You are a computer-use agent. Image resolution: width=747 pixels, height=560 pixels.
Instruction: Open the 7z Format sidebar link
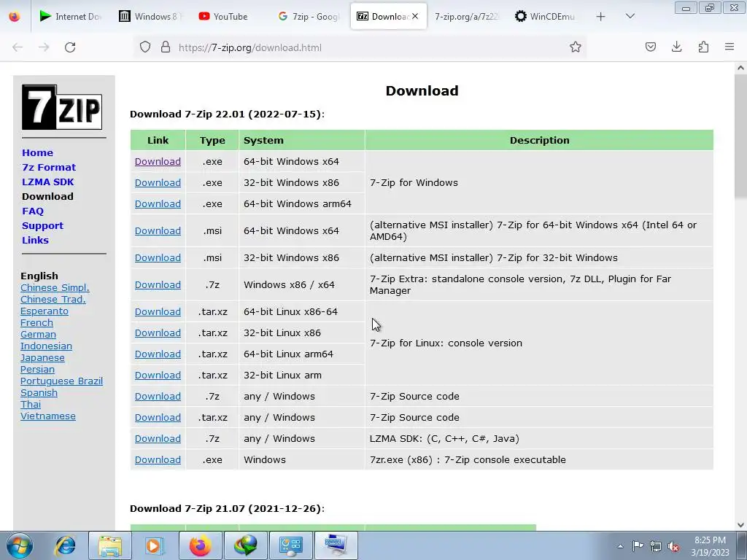pyautogui.click(x=49, y=167)
